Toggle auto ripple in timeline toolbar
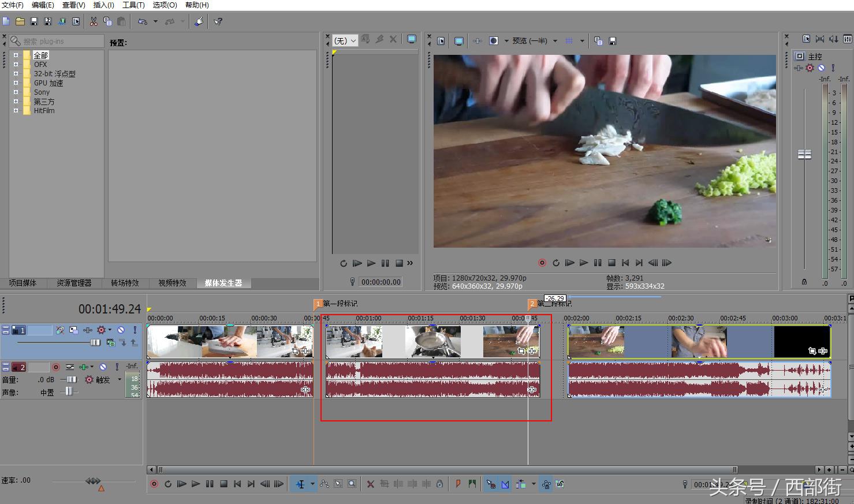 tap(520, 484)
